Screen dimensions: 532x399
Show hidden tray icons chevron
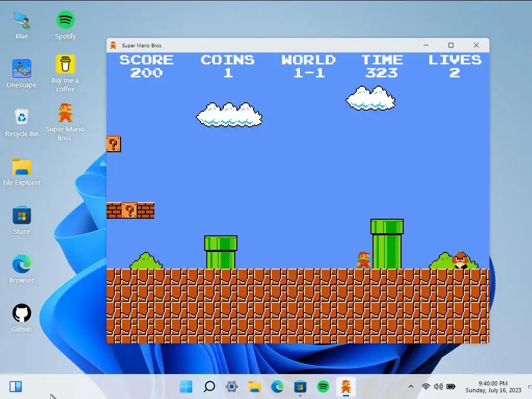[410, 387]
